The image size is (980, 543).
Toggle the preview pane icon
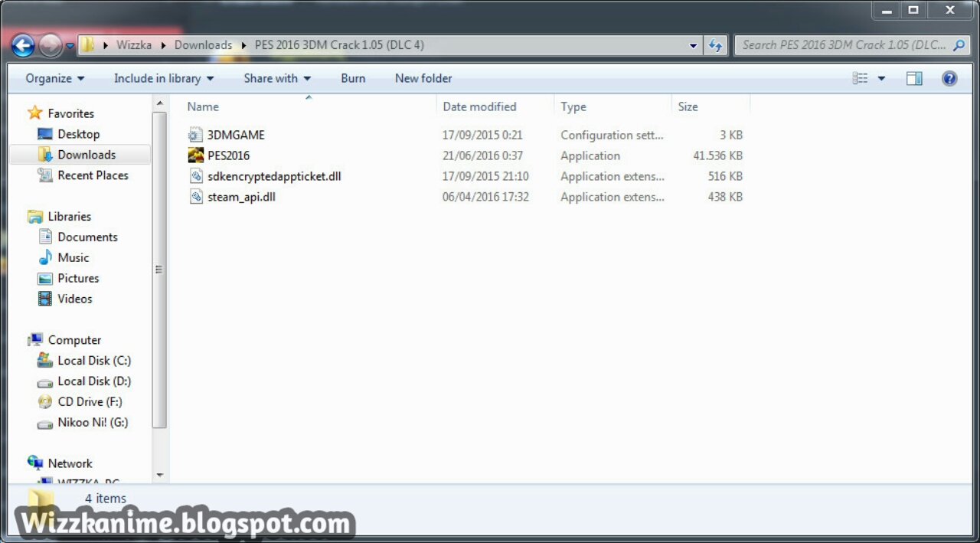point(914,78)
